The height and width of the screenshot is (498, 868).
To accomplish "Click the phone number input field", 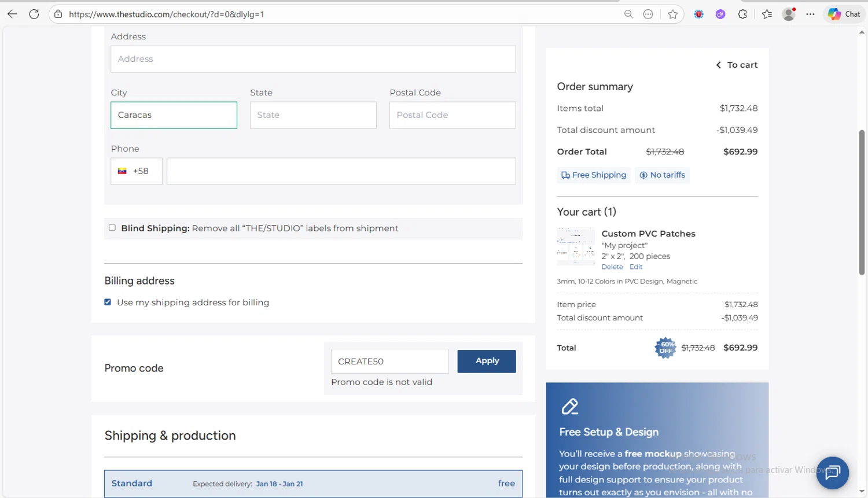I will [341, 171].
